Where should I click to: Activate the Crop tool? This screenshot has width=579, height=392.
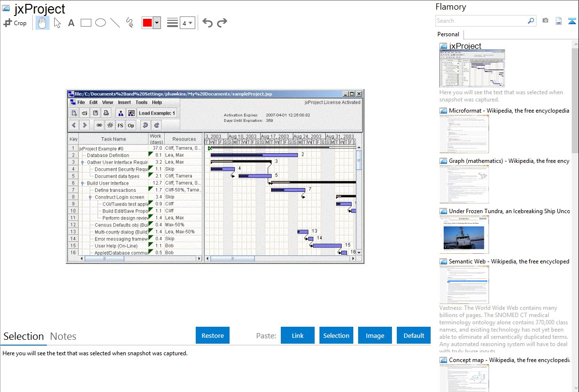click(x=15, y=23)
